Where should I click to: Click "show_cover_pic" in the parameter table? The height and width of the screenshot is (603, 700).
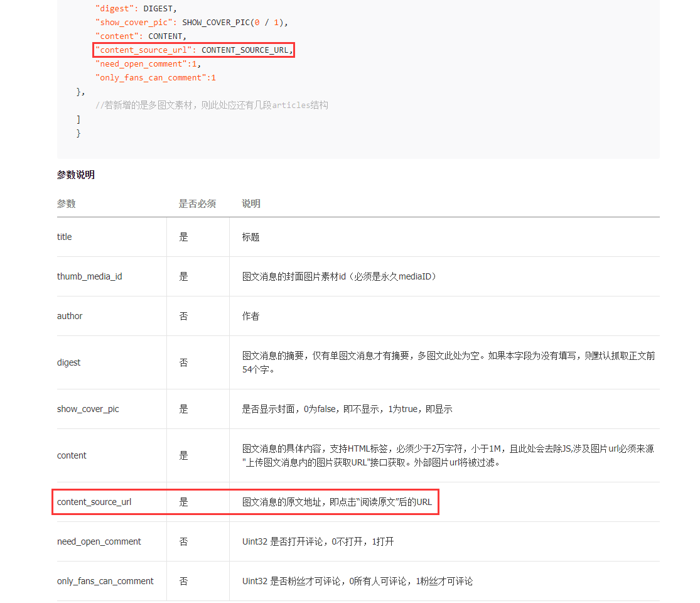tap(88, 409)
